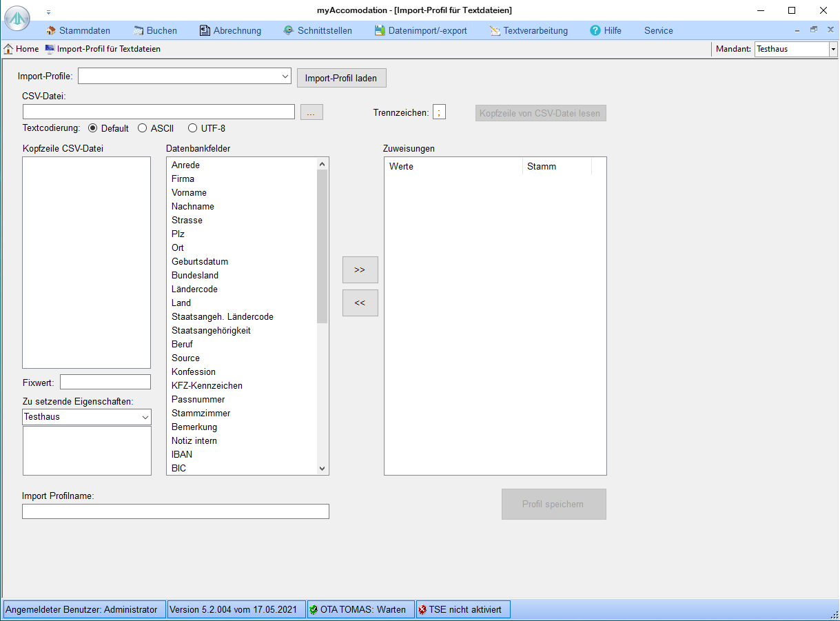Click the Home icon in breadcrumb bar

9,49
